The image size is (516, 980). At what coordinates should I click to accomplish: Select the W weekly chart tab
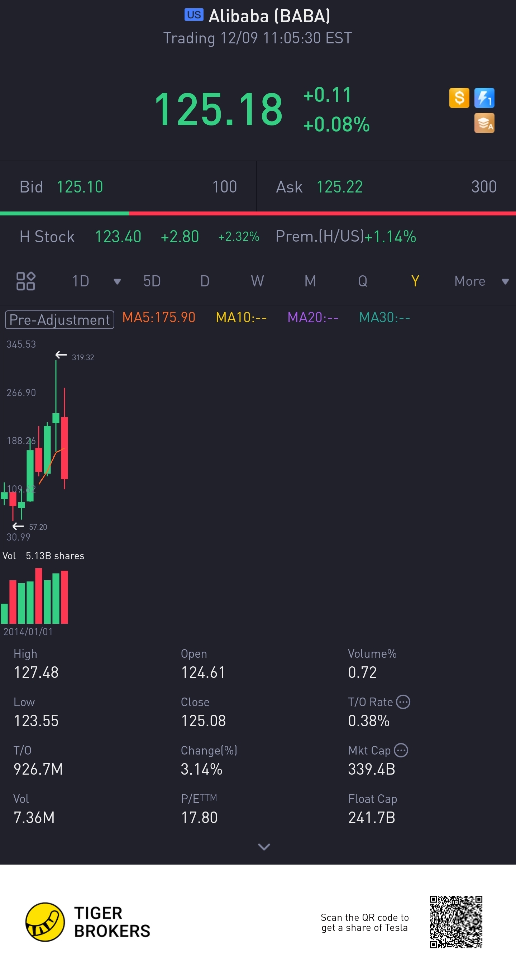[257, 281]
